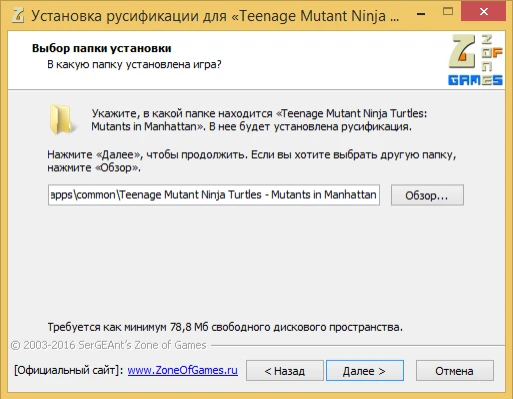513x399 pixels.
Task: Click the installation folder path field
Action: (x=214, y=195)
